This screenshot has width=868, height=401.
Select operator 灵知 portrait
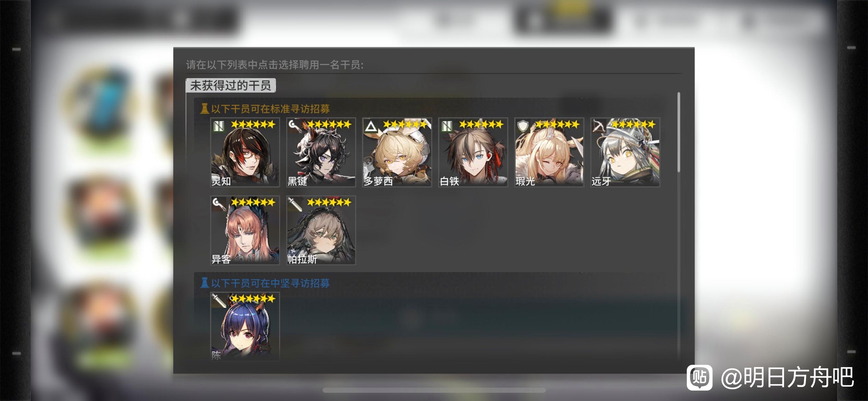coord(245,153)
